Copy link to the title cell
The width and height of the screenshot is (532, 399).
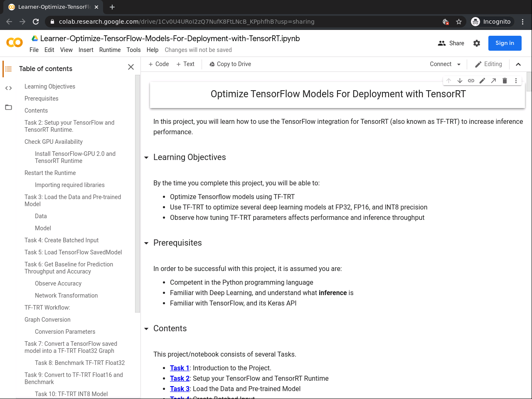(x=471, y=81)
